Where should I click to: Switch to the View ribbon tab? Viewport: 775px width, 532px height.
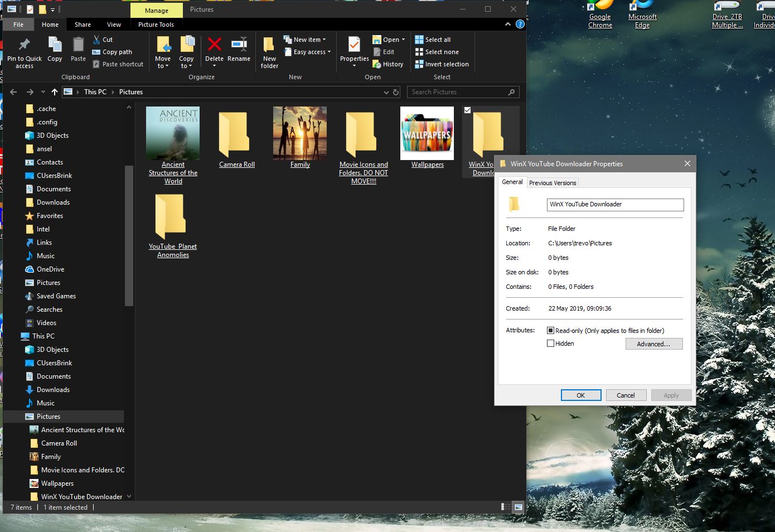click(x=114, y=25)
